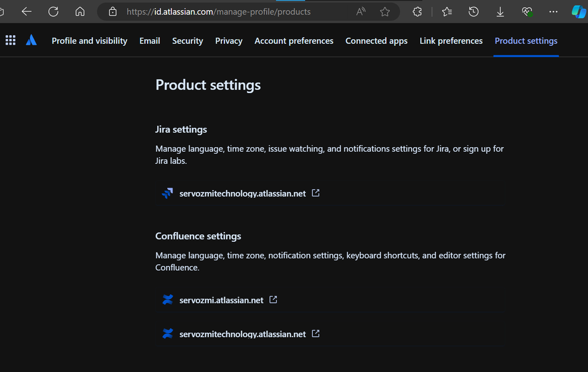Click the Product settings page heading
The width and height of the screenshot is (588, 372).
coord(208,85)
